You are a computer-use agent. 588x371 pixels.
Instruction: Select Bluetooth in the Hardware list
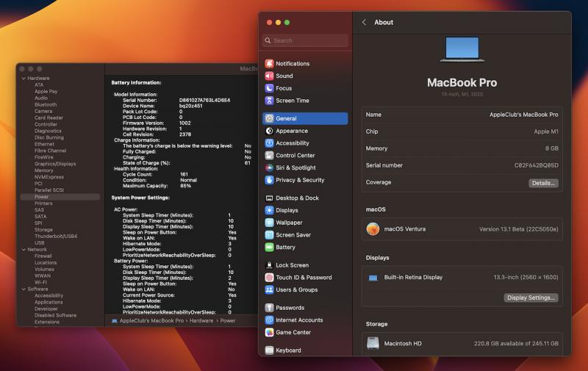(x=46, y=104)
